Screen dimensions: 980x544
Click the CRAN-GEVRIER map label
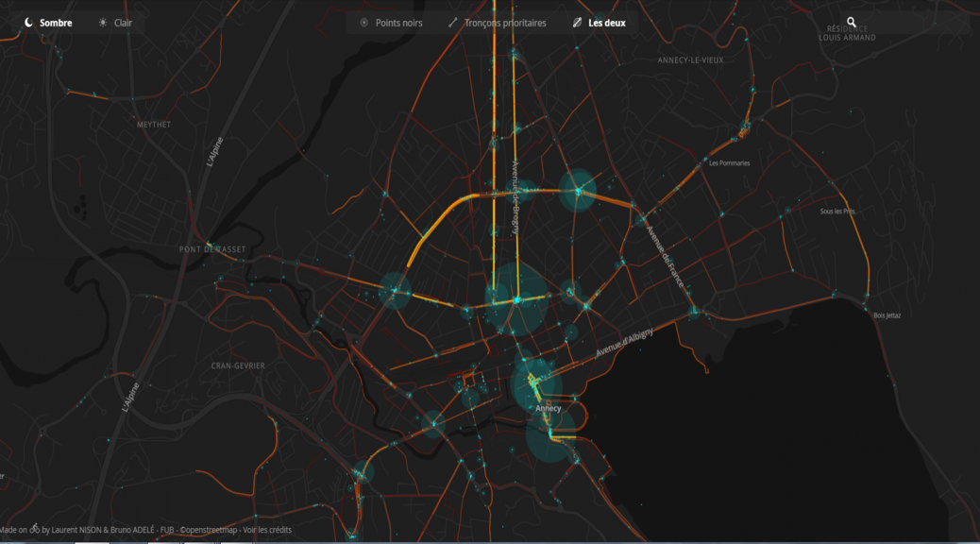tap(238, 365)
